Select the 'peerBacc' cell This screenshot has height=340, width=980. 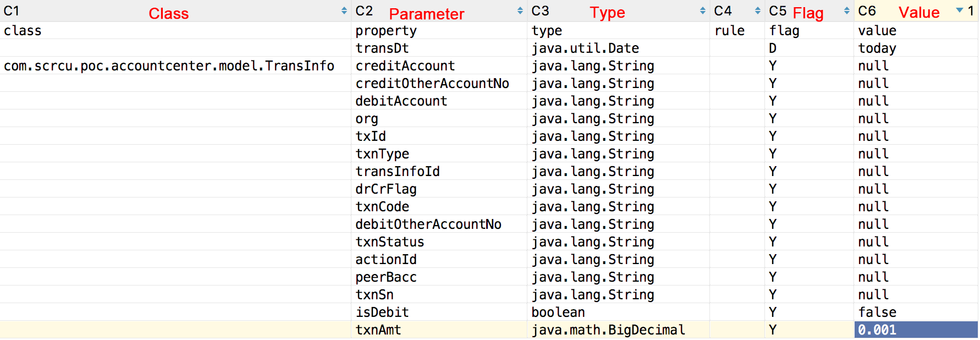click(x=439, y=277)
